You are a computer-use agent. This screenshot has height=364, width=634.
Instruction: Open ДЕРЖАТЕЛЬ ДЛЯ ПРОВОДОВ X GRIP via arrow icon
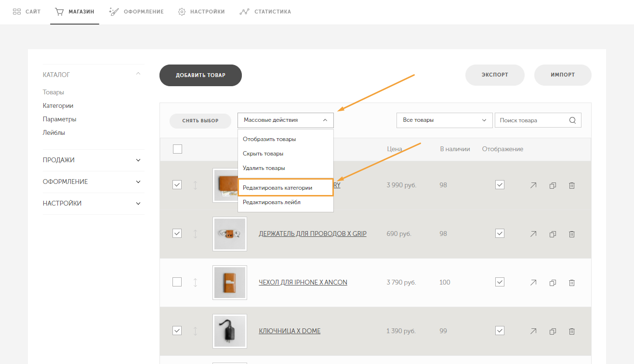tap(533, 234)
